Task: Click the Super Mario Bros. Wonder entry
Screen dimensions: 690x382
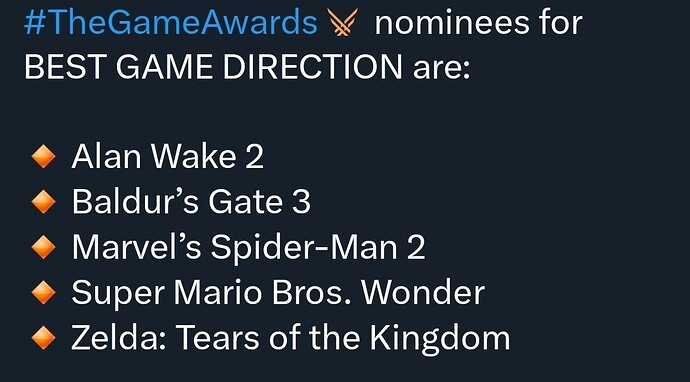Action: (x=278, y=294)
